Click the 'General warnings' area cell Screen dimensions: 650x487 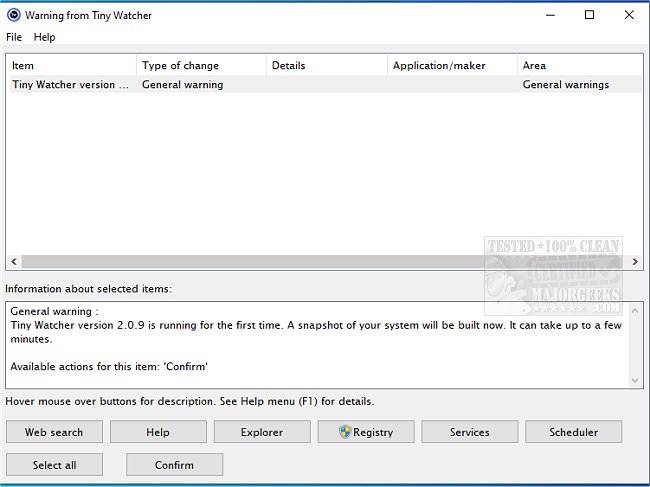click(x=565, y=85)
